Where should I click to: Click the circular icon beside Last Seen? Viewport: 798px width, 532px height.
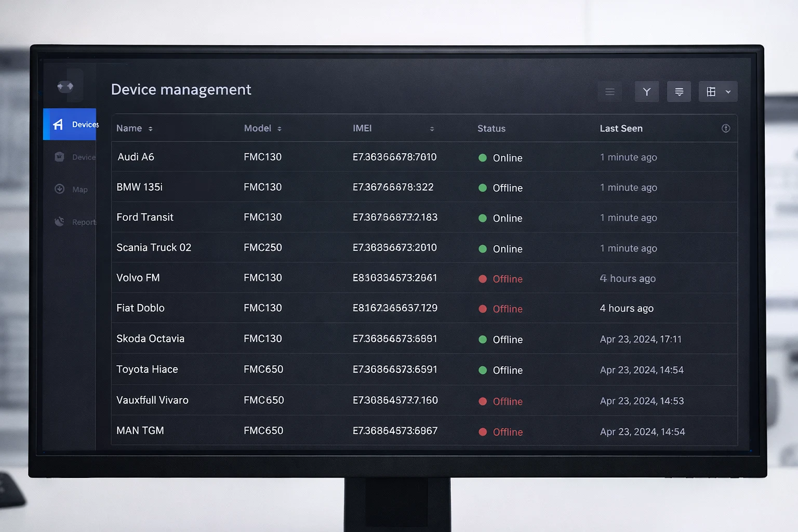726,128
